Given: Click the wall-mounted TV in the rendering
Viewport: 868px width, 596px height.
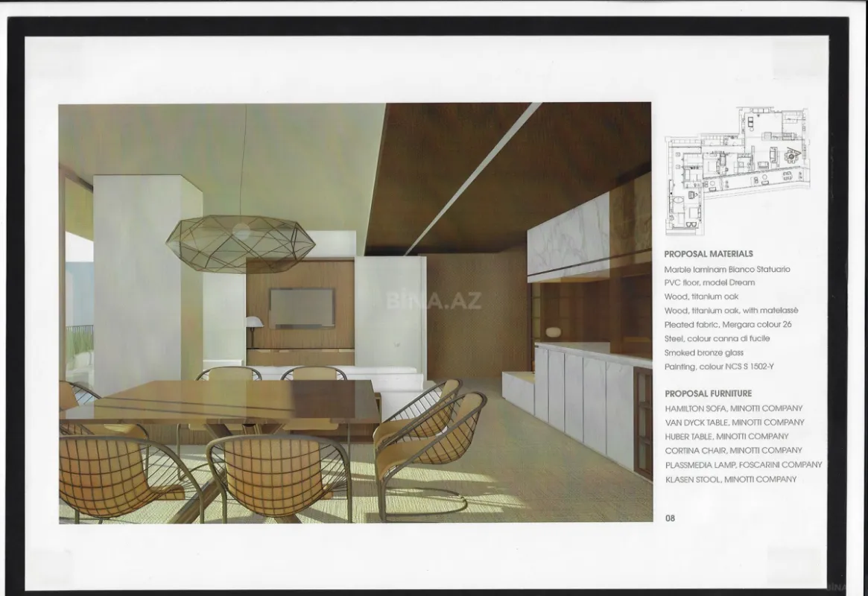Looking at the screenshot, I should [300, 306].
